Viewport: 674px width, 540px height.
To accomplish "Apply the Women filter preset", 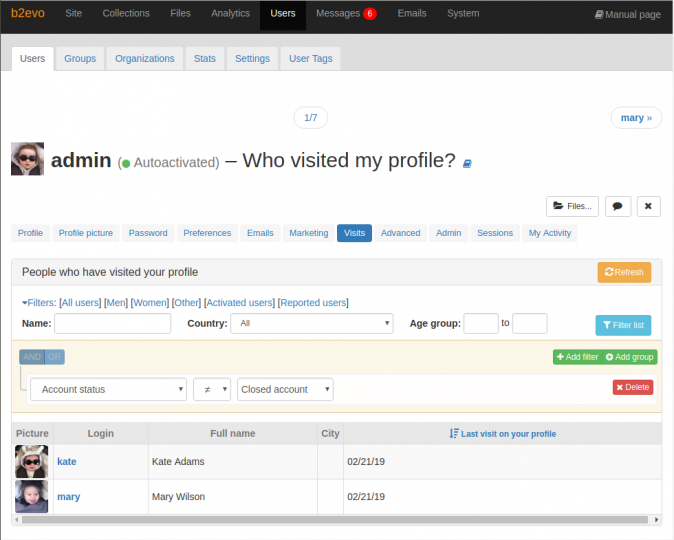I will pos(150,303).
